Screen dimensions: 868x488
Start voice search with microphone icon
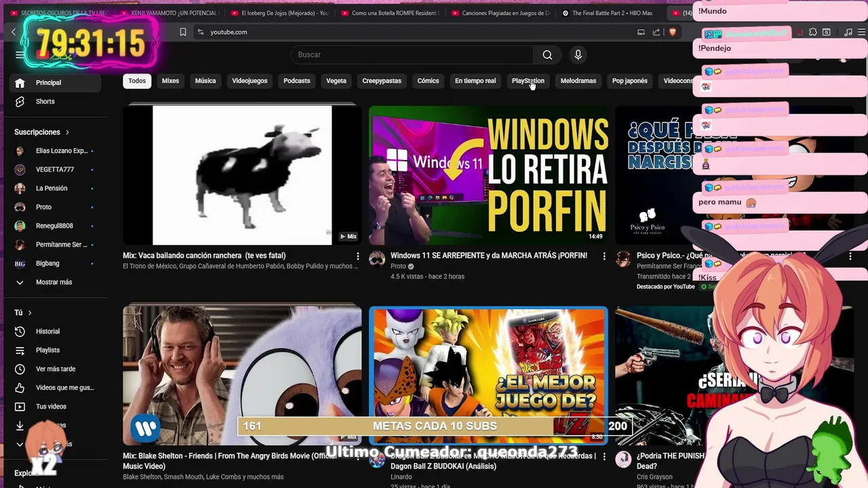[x=578, y=55]
